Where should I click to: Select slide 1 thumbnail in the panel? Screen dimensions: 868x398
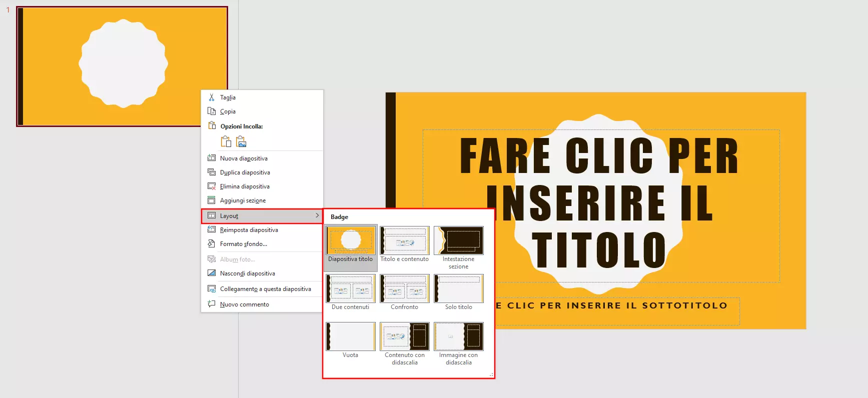coord(122,66)
